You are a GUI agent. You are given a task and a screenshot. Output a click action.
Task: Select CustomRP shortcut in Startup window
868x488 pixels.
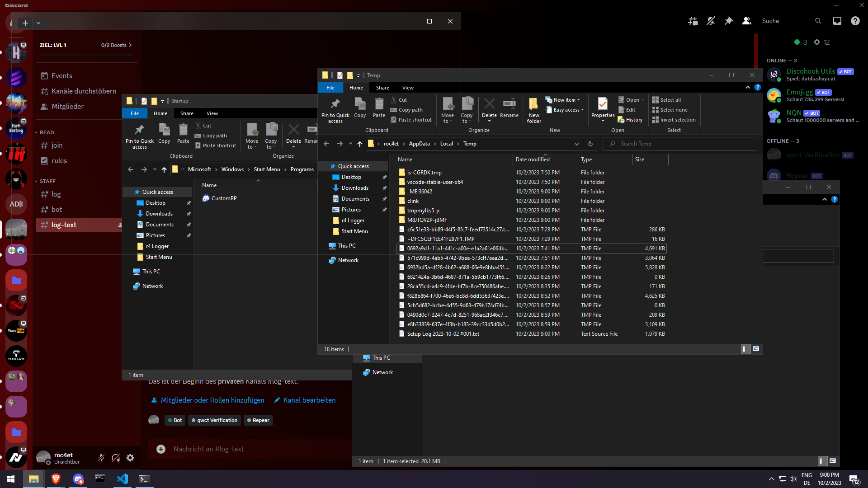point(220,198)
